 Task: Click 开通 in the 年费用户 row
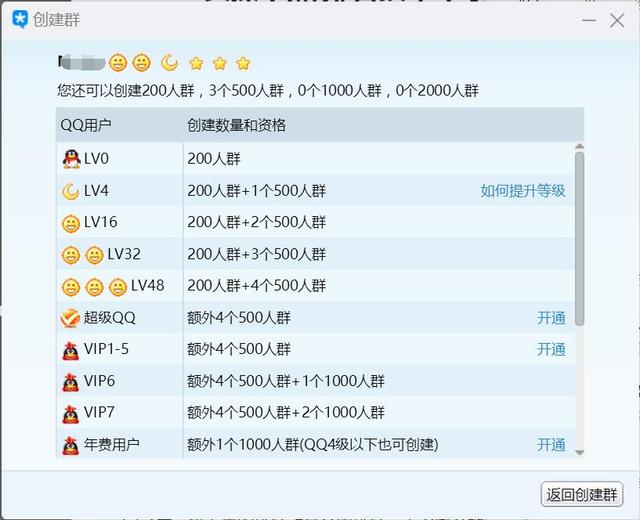[551, 444]
